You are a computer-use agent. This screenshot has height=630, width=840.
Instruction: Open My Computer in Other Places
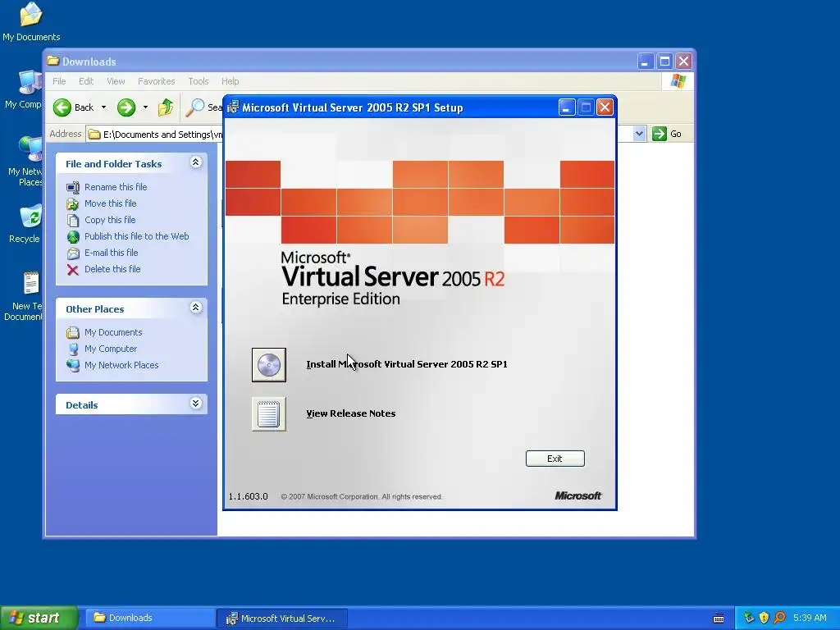point(111,349)
